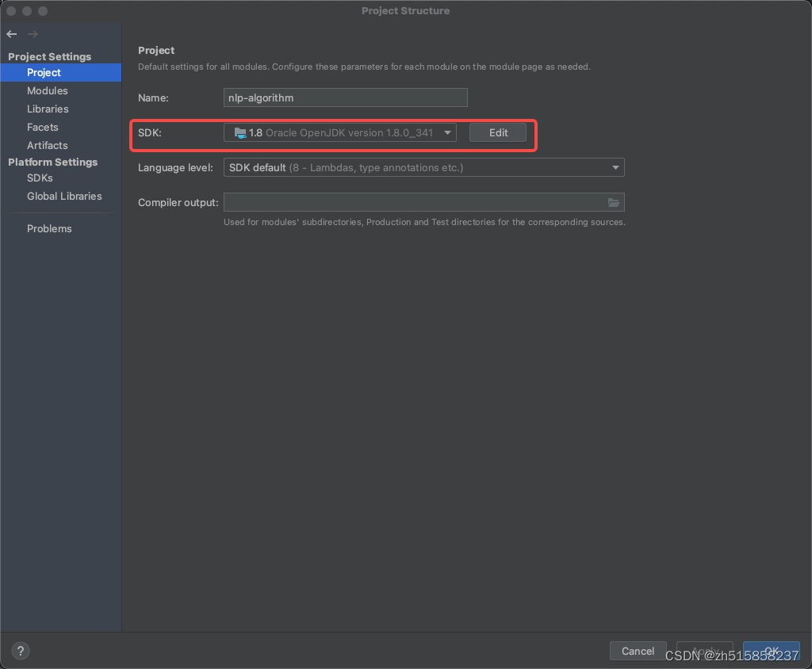This screenshot has height=669, width=812.
Task: Select Facets under Project Settings
Action: [x=43, y=127]
